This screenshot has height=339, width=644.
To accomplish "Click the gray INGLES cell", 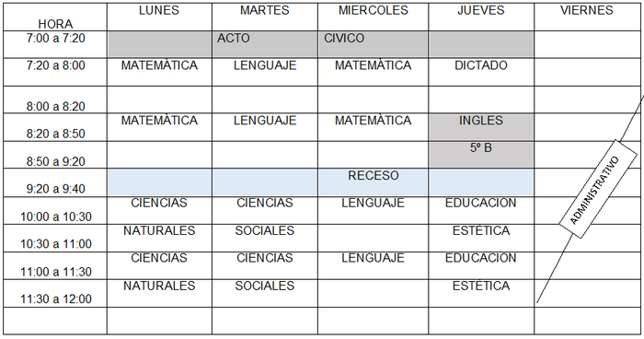I will 481,127.
